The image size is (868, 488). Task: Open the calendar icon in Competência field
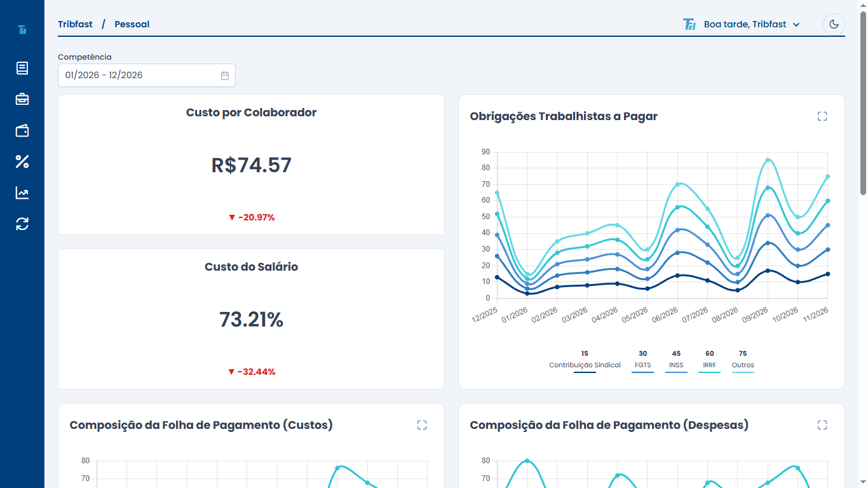[x=225, y=75]
